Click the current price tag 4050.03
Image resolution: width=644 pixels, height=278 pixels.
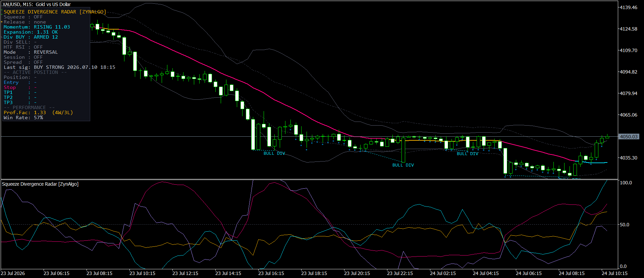coord(629,137)
